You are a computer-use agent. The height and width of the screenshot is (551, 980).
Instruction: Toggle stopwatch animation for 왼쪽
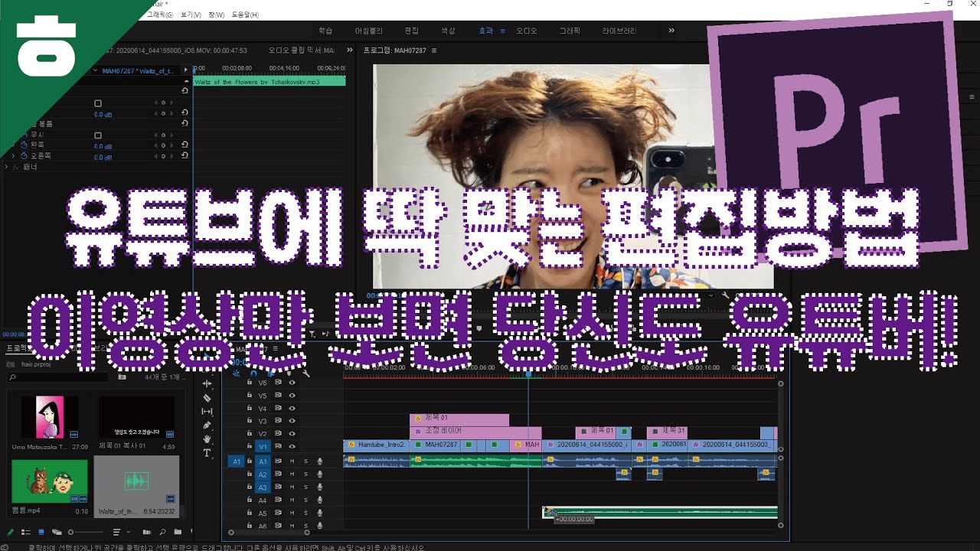(24, 145)
